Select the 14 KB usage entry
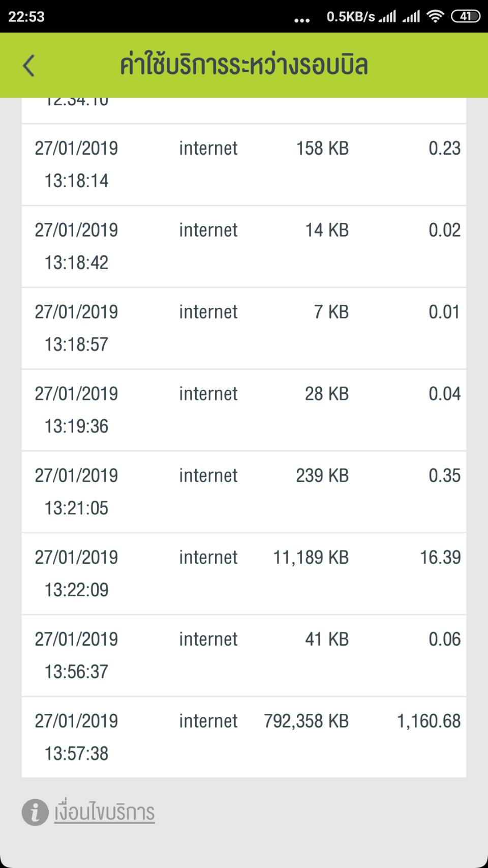488x868 pixels. coord(326,230)
